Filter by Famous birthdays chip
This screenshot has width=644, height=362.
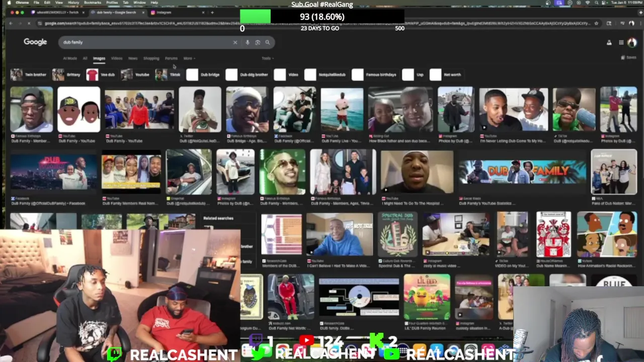coord(375,74)
